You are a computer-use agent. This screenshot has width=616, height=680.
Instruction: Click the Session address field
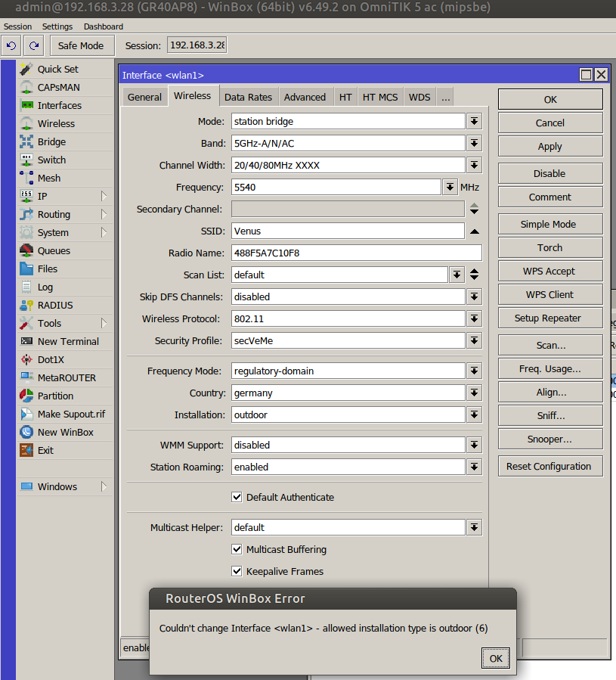[197, 45]
